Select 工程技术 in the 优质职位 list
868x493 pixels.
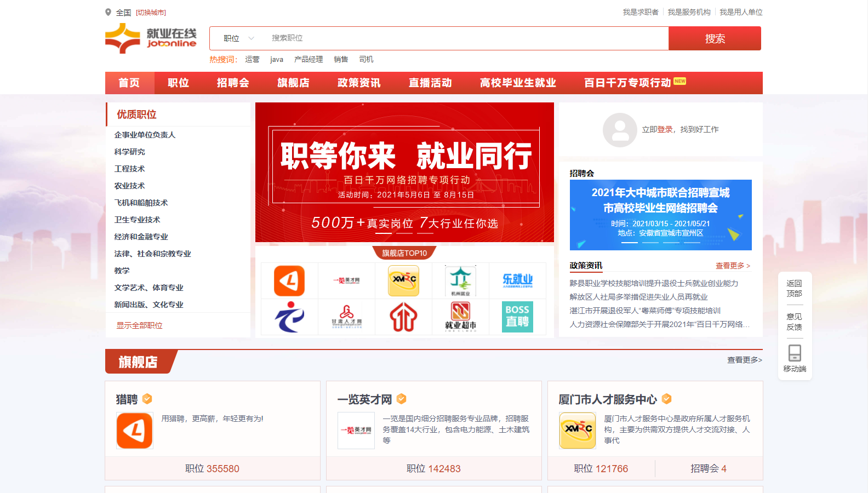point(129,169)
